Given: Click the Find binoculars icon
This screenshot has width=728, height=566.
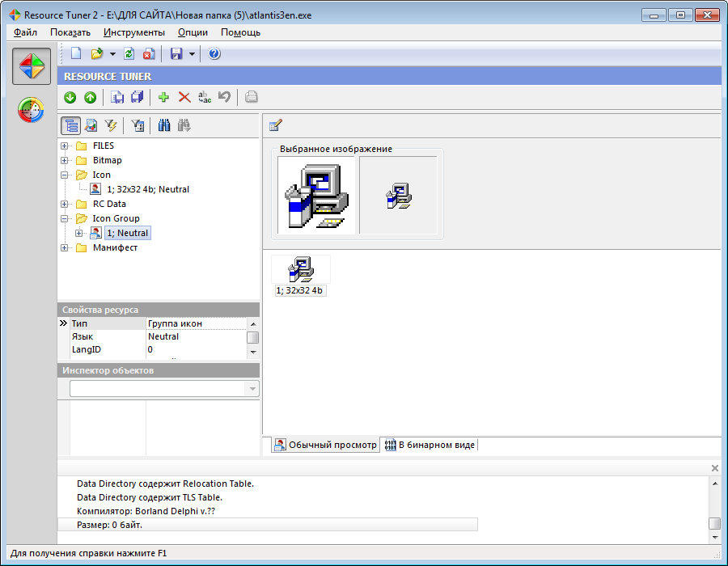Looking at the screenshot, I should 164,125.
